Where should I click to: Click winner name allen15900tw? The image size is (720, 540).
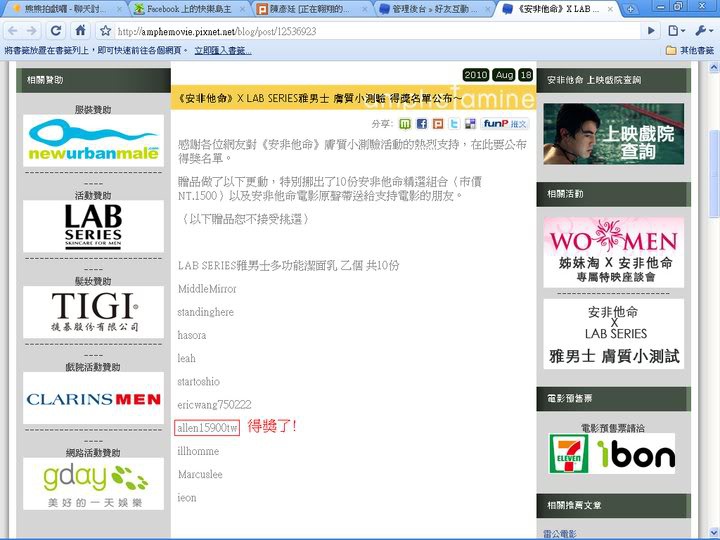pos(207,428)
